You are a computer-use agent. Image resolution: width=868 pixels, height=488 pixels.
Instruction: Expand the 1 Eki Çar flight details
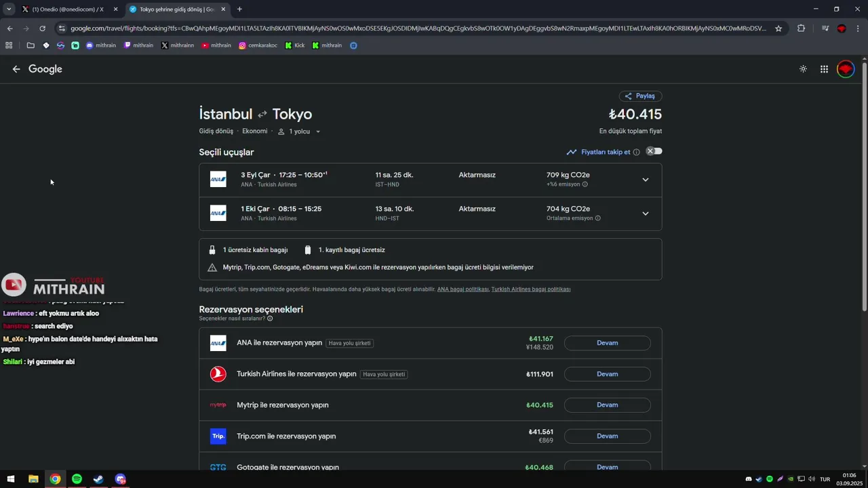(x=645, y=213)
